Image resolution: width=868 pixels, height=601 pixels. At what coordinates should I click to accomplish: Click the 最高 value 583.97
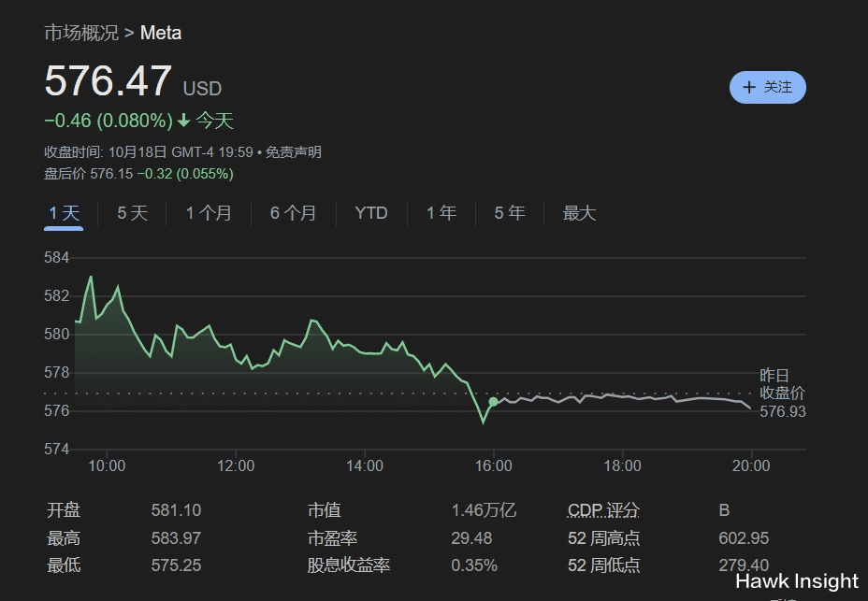[176, 538]
